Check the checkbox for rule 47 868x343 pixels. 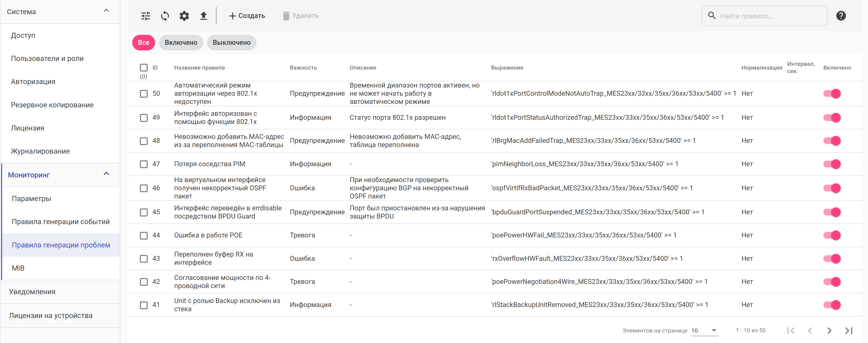click(144, 164)
